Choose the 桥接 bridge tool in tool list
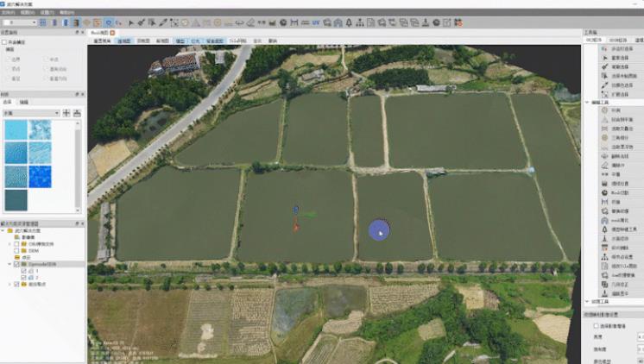This screenshot has height=364, width=644. click(612, 202)
